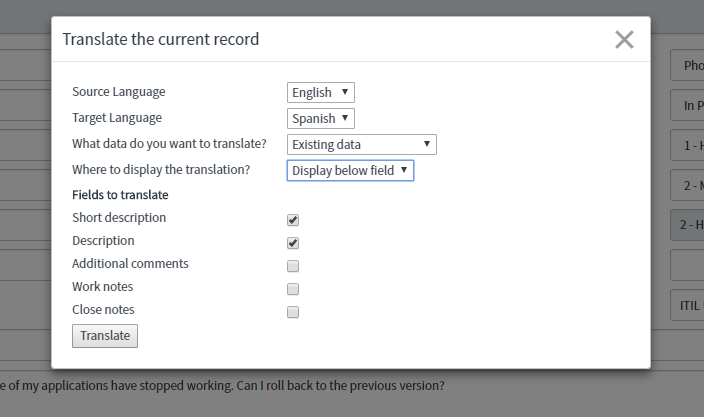
Task: Check the Close notes checkbox
Action: click(x=293, y=312)
